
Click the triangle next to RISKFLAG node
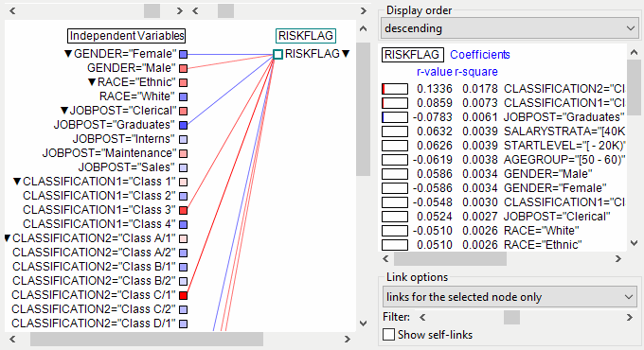[x=346, y=54]
